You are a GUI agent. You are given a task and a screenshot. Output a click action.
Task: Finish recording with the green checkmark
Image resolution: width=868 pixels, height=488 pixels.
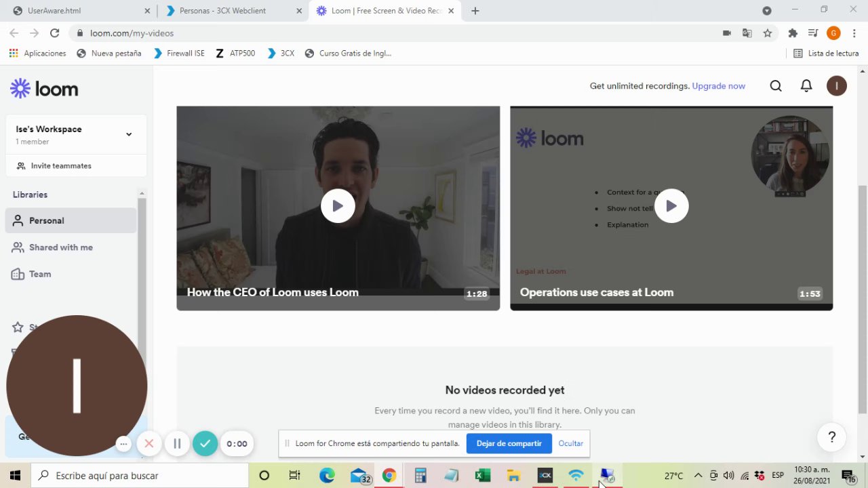click(205, 444)
